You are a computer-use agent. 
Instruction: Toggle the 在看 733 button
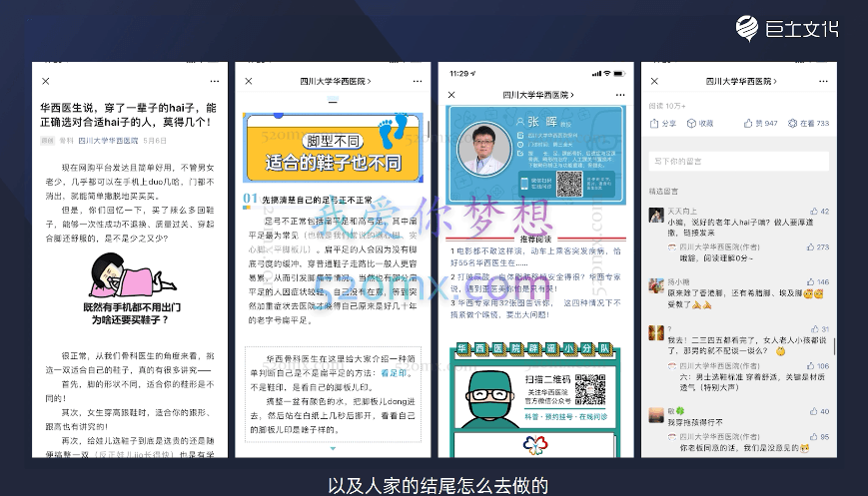808,124
